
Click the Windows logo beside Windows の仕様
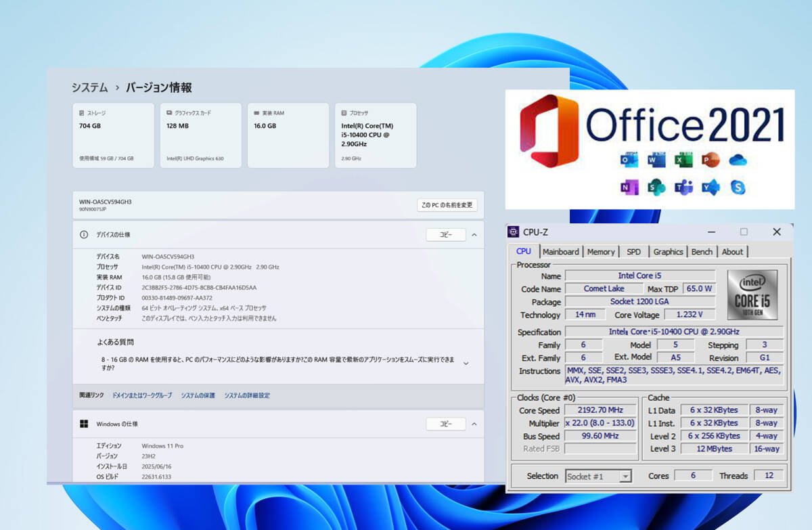click(x=84, y=424)
